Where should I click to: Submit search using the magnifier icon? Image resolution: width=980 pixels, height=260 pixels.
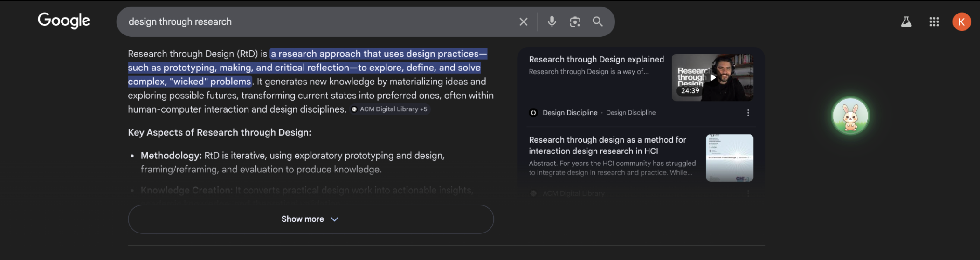pos(598,21)
